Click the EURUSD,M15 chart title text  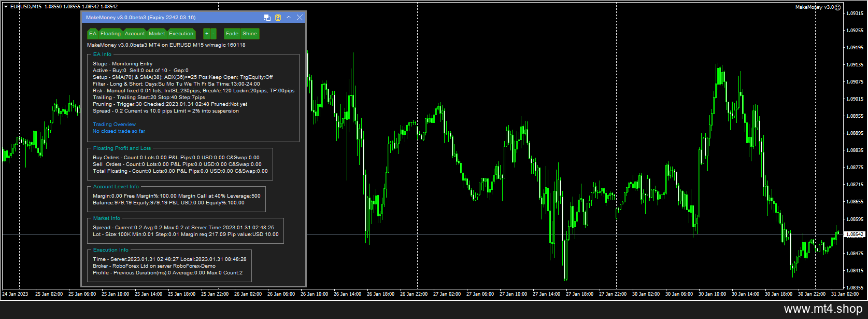pyautogui.click(x=26, y=7)
